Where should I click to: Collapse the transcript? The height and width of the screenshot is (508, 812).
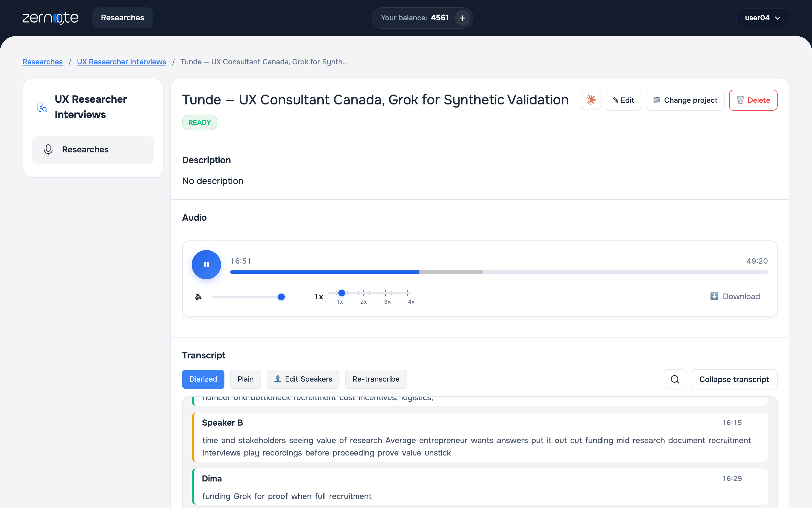[734, 379]
